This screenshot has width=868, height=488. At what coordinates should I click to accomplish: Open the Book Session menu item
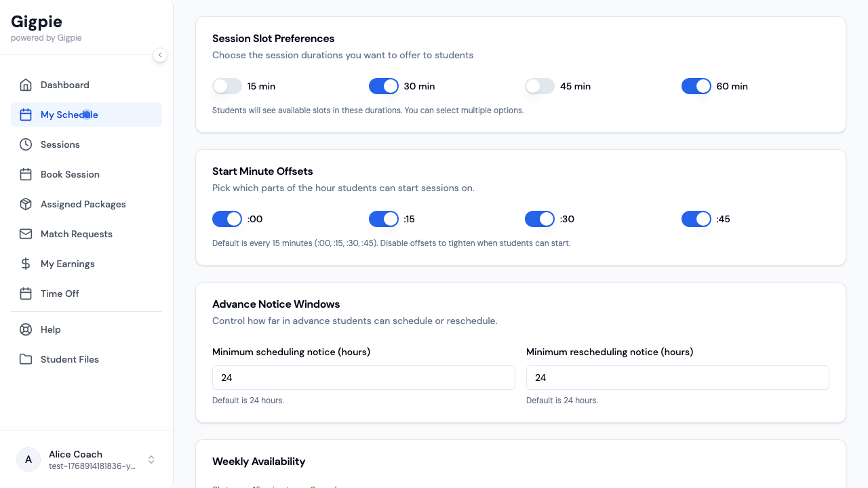[x=70, y=174]
